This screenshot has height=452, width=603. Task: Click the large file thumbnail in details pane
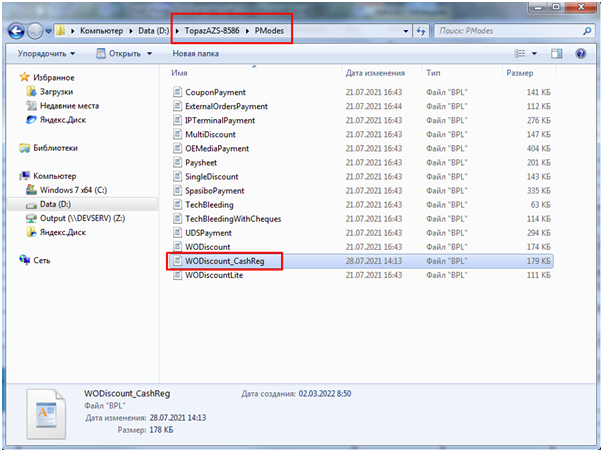click(x=46, y=414)
